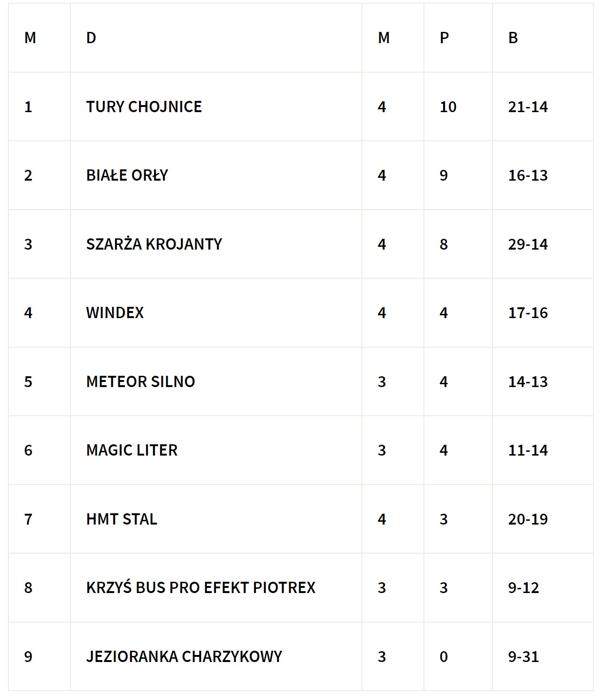Viewport: 600px width, 700px height.
Task: Click the JEZIORANKA CHARZYKOWY team name
Action: click(184, 656)
